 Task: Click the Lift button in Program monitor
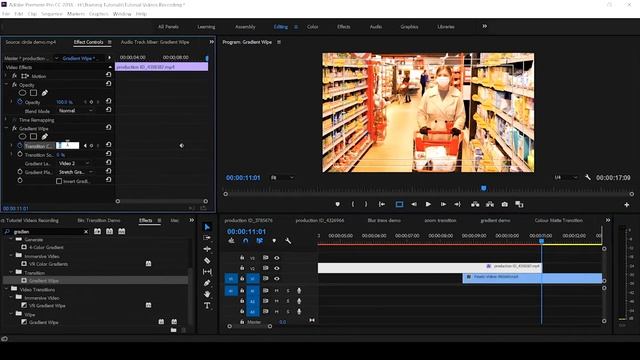(475, 204)
